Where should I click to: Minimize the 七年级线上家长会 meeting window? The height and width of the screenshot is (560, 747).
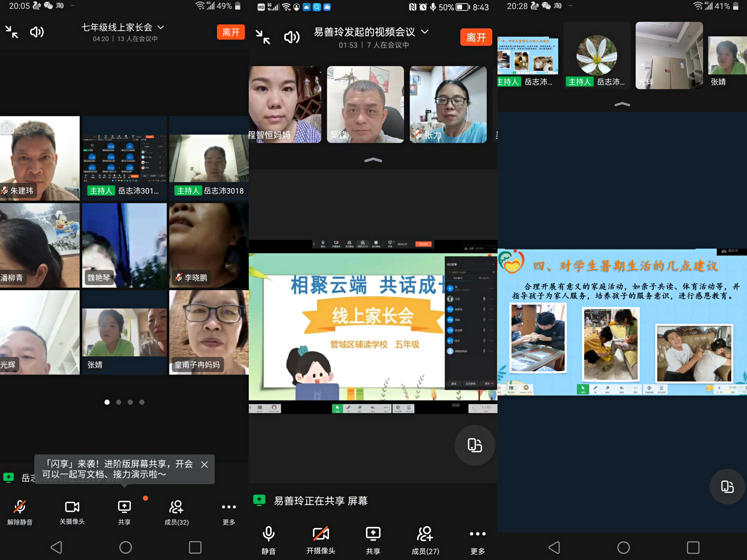coord(12,32)
